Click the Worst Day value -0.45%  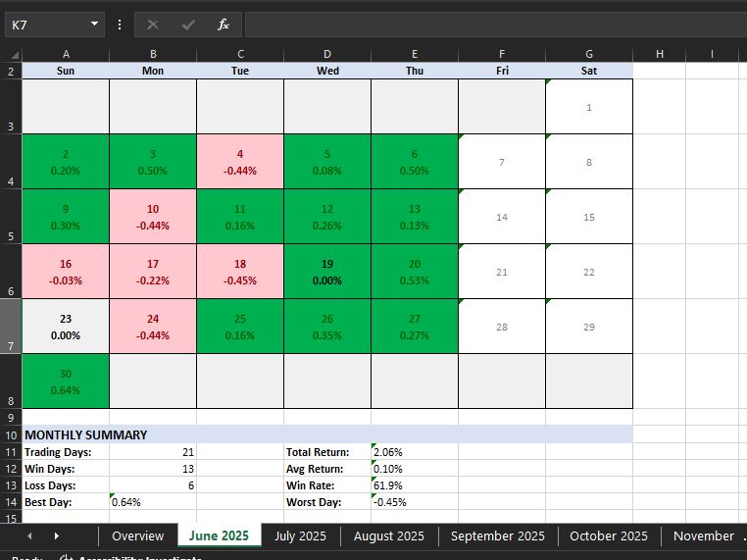(415, 502)
